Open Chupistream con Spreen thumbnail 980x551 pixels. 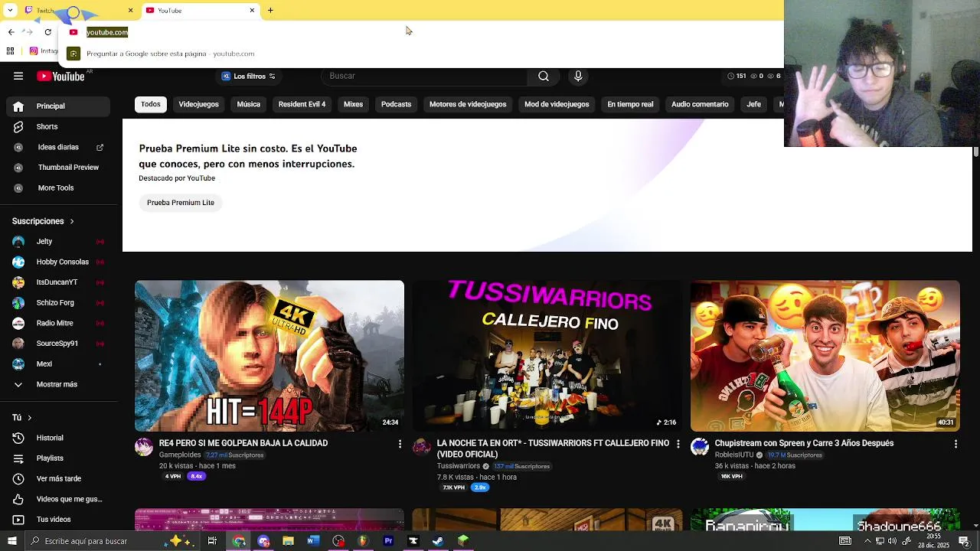coord(825,356)
